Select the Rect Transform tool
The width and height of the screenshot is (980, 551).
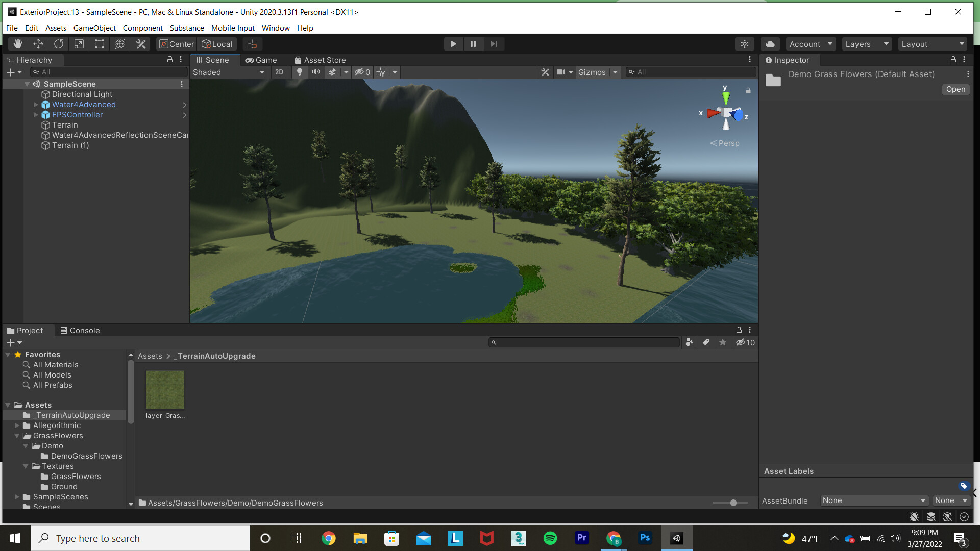99,44
